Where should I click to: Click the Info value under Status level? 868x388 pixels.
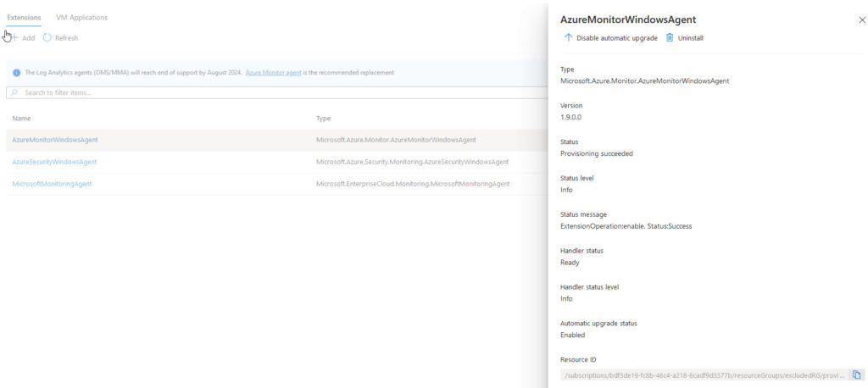click(566, 190)
